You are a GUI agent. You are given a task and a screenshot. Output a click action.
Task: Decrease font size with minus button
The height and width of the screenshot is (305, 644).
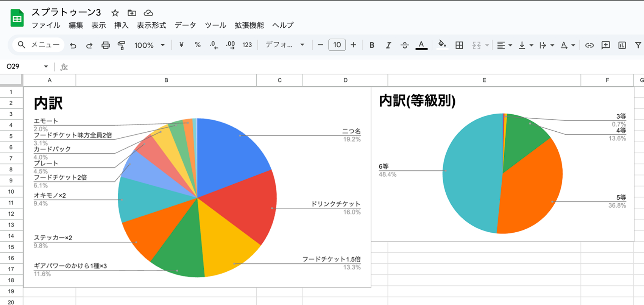click(320, 45)
